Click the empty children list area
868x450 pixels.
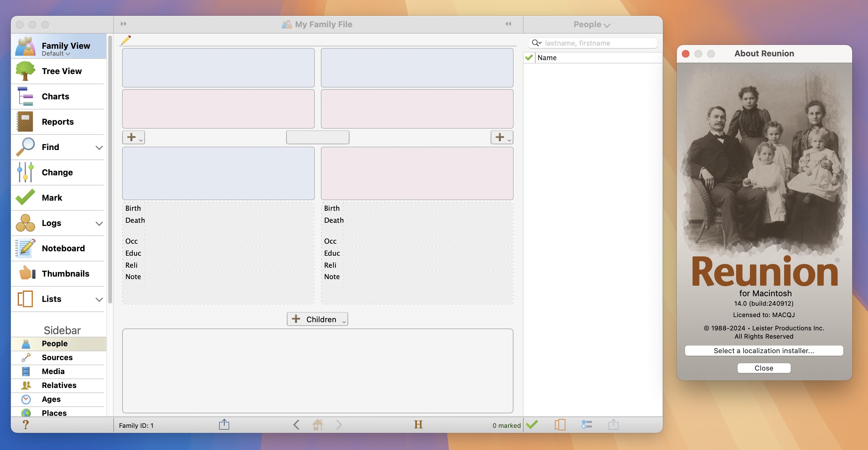(318, 371)
